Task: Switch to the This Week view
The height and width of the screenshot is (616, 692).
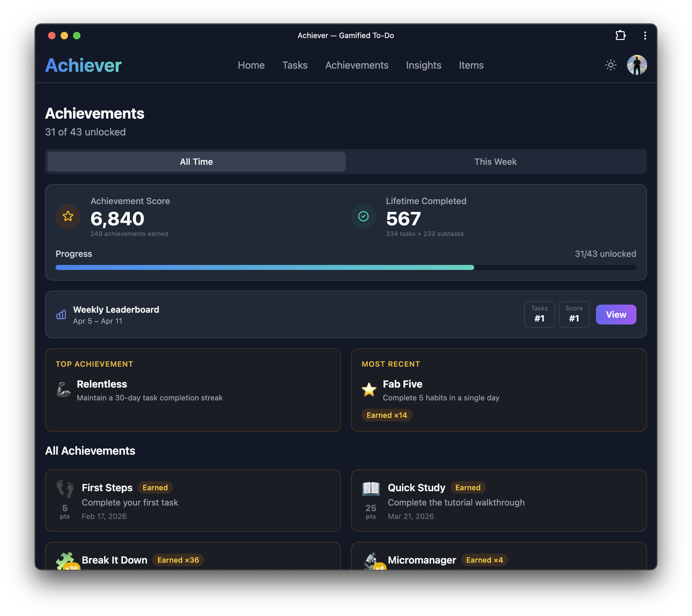Action: coord(495,162)
